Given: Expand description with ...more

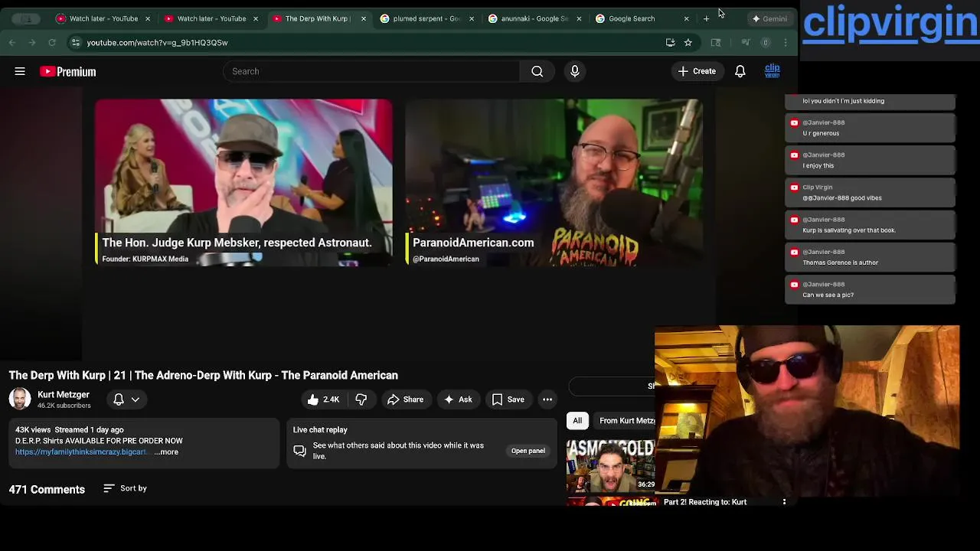Looking at the screenshot, I should pyautogui.click(x=166, y=452).
